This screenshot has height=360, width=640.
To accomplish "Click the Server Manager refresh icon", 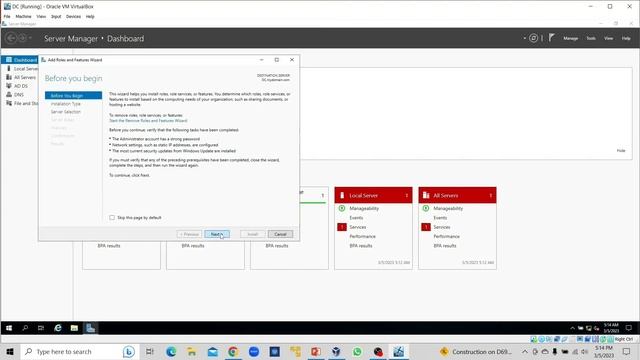I will click(x=533, y=38).
